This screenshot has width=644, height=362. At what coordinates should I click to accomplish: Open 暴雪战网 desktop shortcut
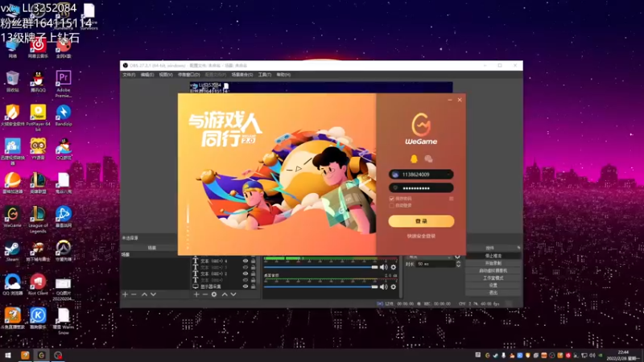[x=64, y=216]
